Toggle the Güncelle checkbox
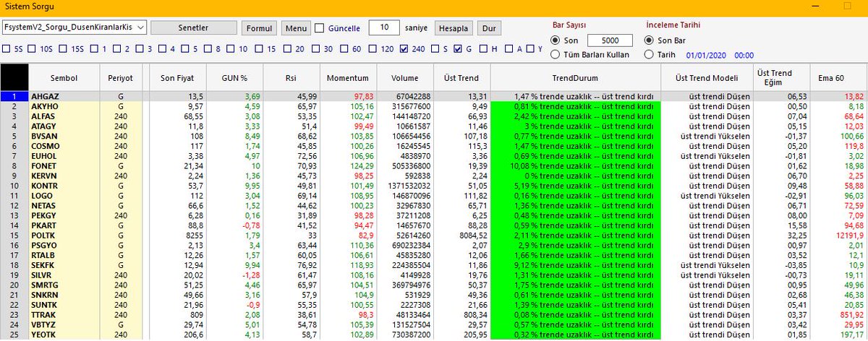Image resolution: width=868 pixels, height=341 pixels. 320,28
